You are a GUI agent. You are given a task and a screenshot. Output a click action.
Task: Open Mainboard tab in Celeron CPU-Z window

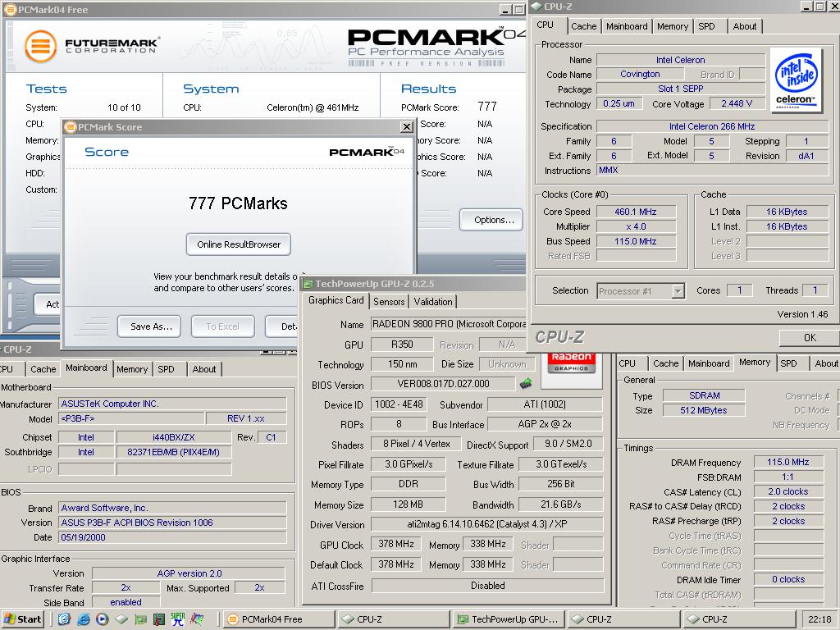(x=627, y=26)
